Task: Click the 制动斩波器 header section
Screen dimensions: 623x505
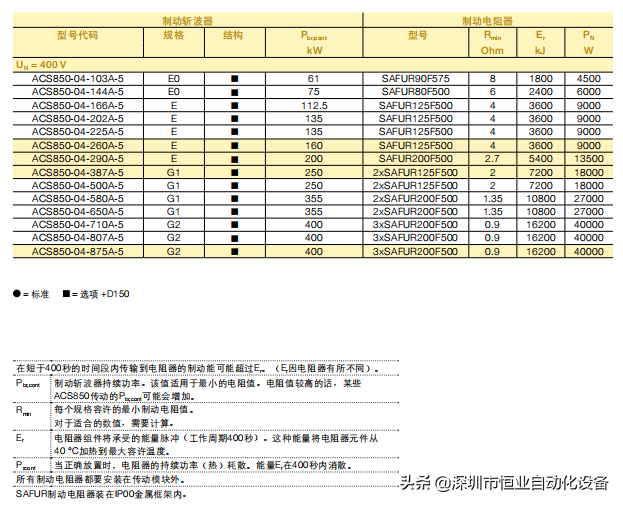Action: coord(188,21)
